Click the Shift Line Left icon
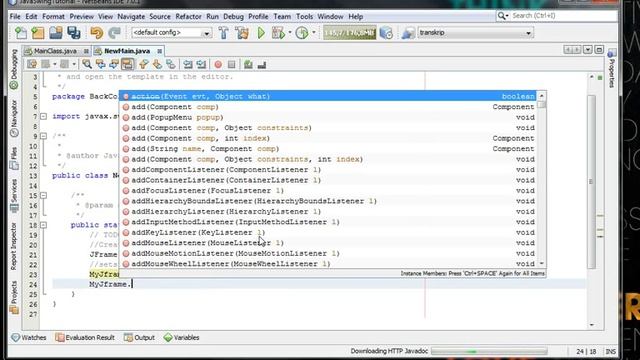Image resolution: width=640 pixels, height=360 pixels. click(188, 64)
